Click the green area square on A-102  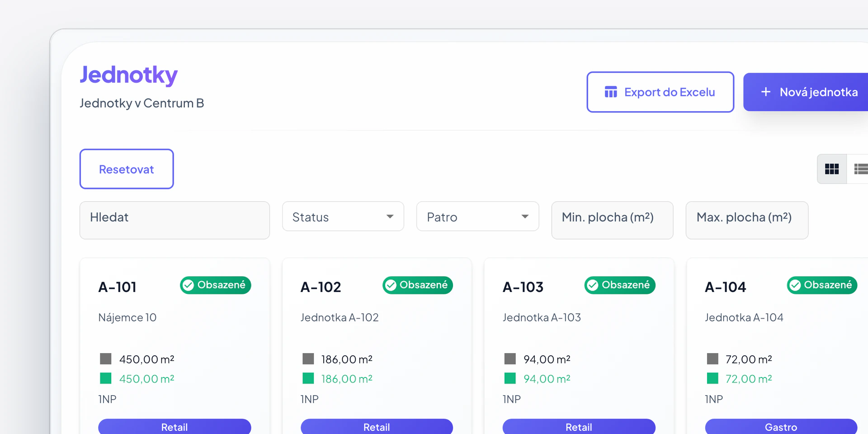tap(308, 378)
